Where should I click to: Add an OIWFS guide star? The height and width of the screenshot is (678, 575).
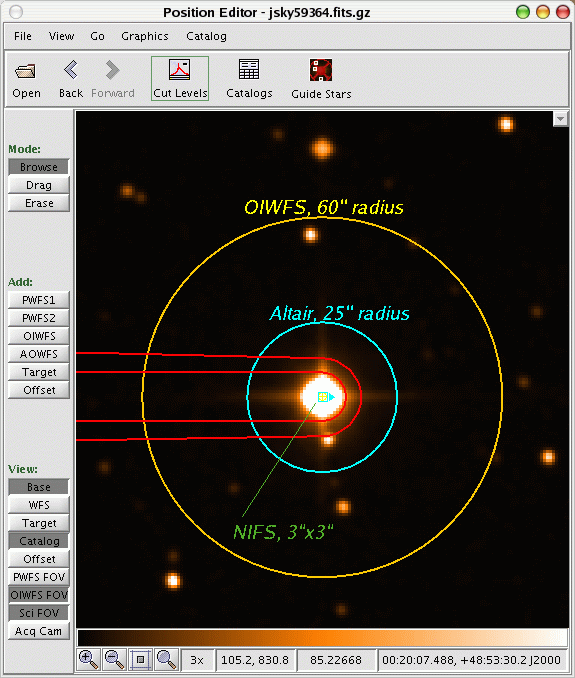pyautogui.click(x=38, y=336)
